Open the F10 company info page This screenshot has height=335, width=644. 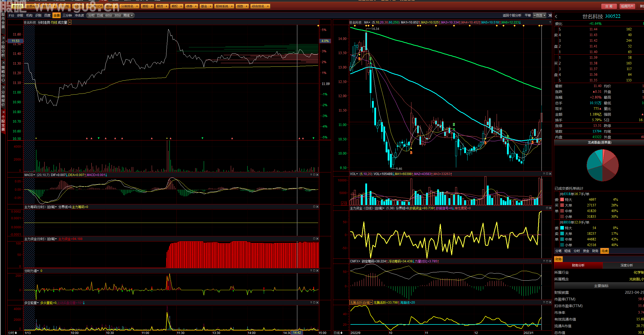(11, 15)
